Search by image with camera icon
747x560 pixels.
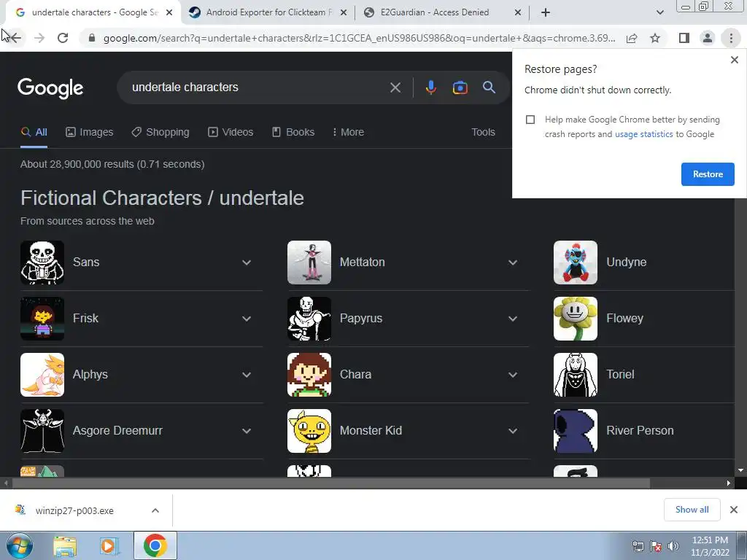(x=460, y=87)
